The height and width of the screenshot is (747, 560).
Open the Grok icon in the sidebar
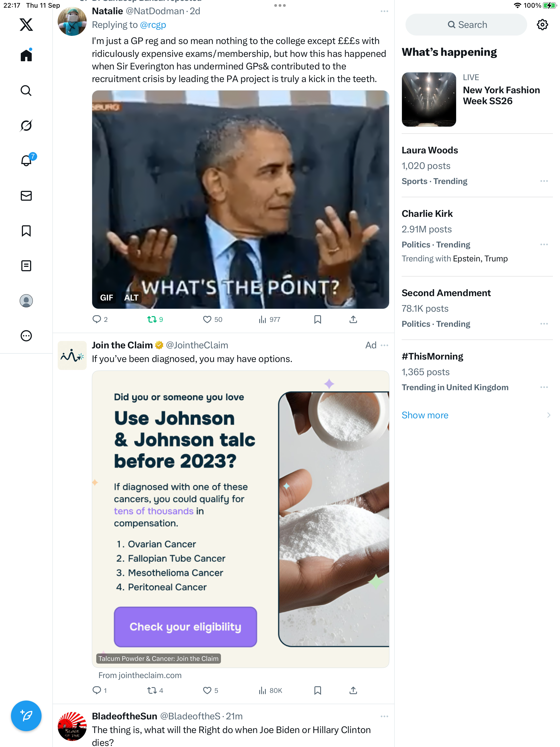(26, 126)
